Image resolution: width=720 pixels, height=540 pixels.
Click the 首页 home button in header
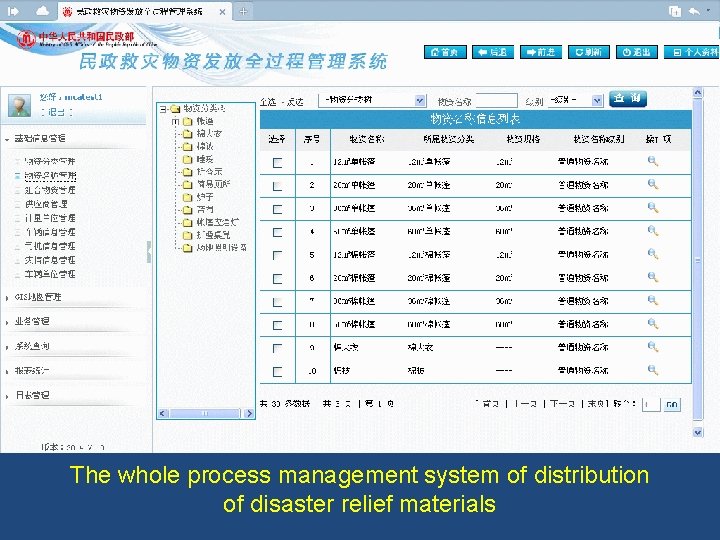click(x=445, y=52)
